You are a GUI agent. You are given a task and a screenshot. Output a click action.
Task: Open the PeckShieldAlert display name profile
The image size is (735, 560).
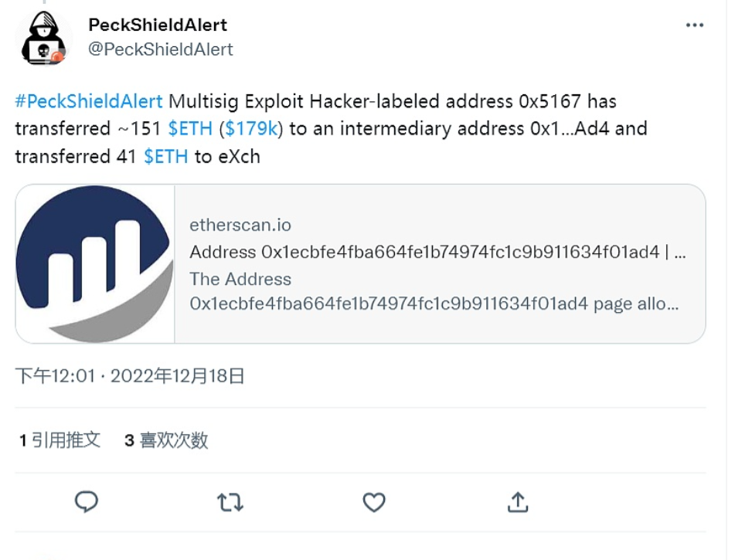coord(158,25)
